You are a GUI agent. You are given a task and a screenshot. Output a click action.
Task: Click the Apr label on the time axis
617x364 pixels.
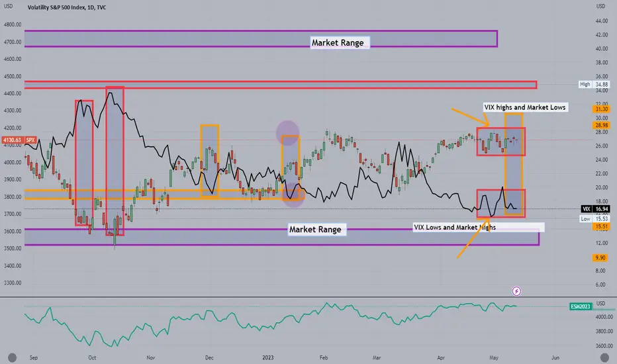pos(441,357)
